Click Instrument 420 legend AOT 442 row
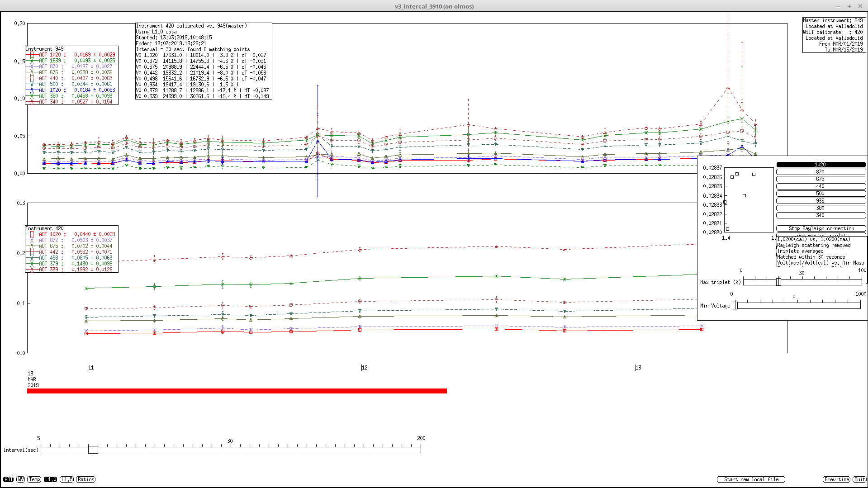This screenshot has width=868, height=488. pyautogui.click(x=71, y=252)
